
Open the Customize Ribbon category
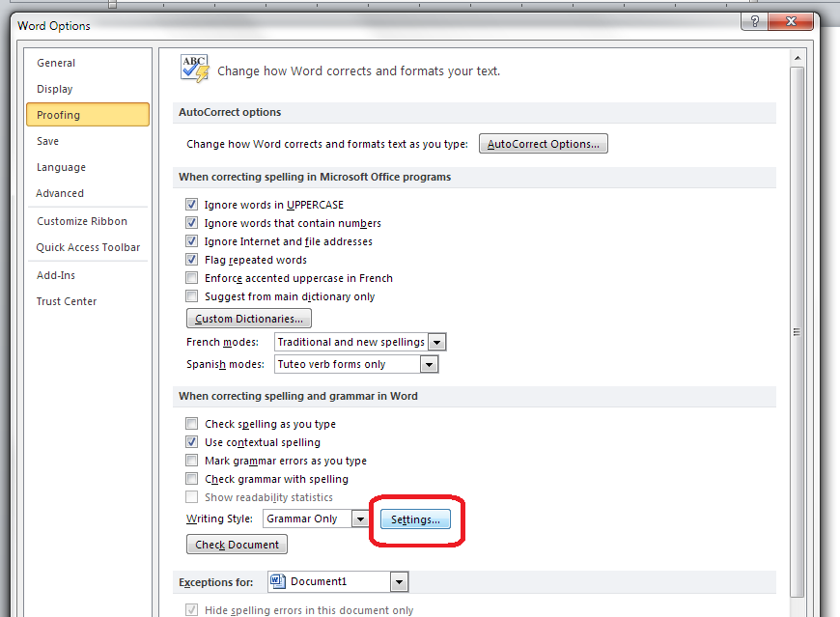click(82, 221)
